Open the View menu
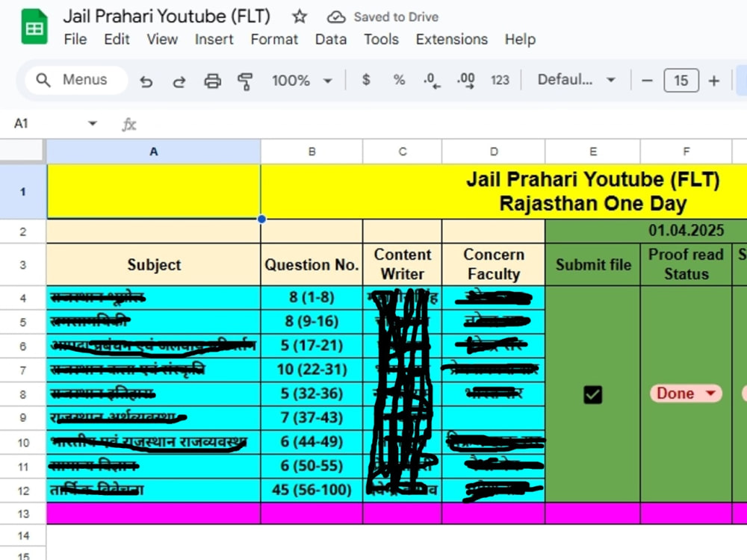 (x=162, y=39)
